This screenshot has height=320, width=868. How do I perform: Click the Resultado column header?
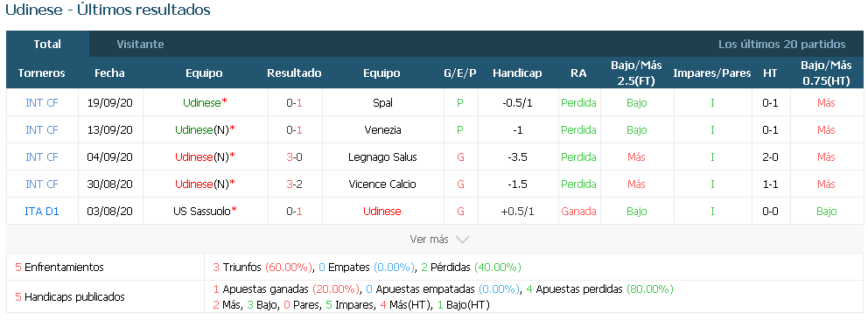coord(294,73)
